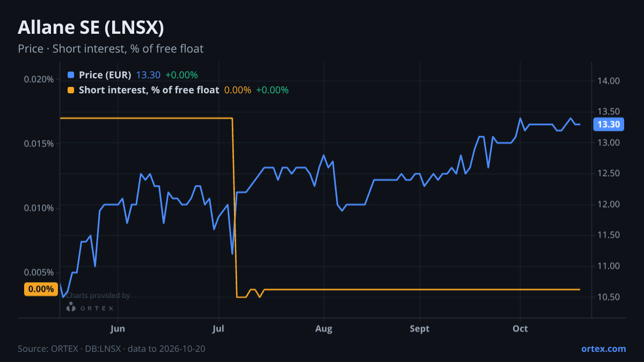Click the 11.00 right axis label
Image resolution: width=644 pixels, height=362 pixels.
[609, 266]
